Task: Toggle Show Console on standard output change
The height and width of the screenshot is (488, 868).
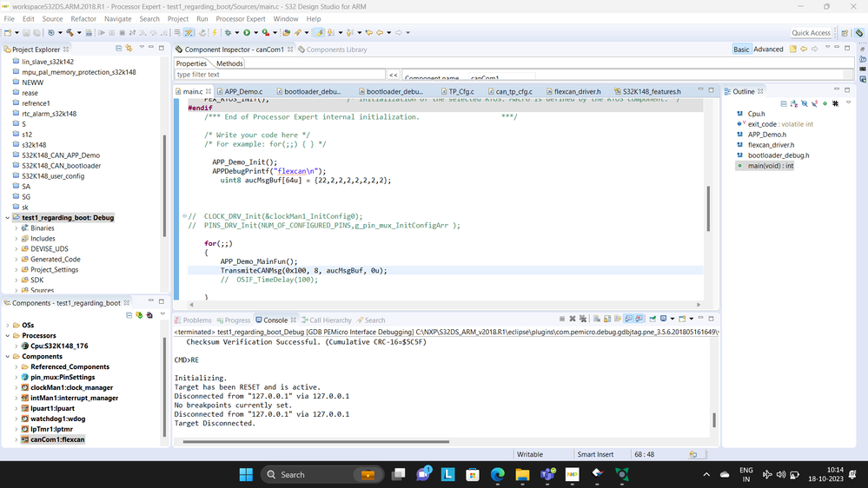Action: (x=628, y=319)
